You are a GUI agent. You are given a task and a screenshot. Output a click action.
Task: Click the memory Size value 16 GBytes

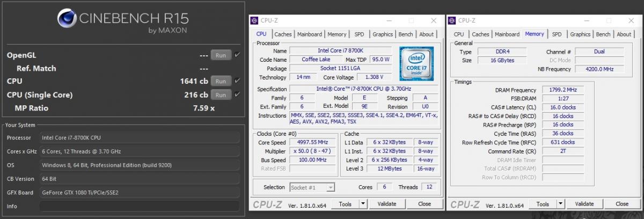(502, 60)
